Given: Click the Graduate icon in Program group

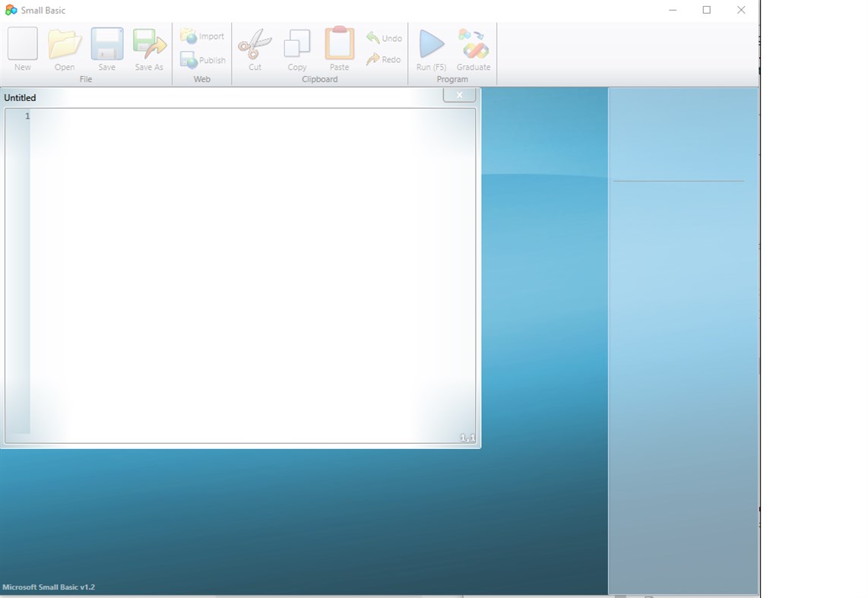Looking at the screenshot, I should click(x=472, y=46).
